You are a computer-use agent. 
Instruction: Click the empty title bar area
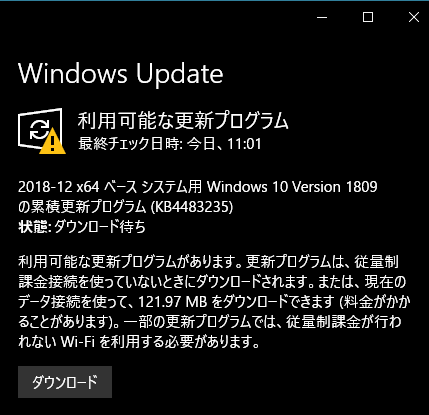pyautogui.click(x=157, y=17)
